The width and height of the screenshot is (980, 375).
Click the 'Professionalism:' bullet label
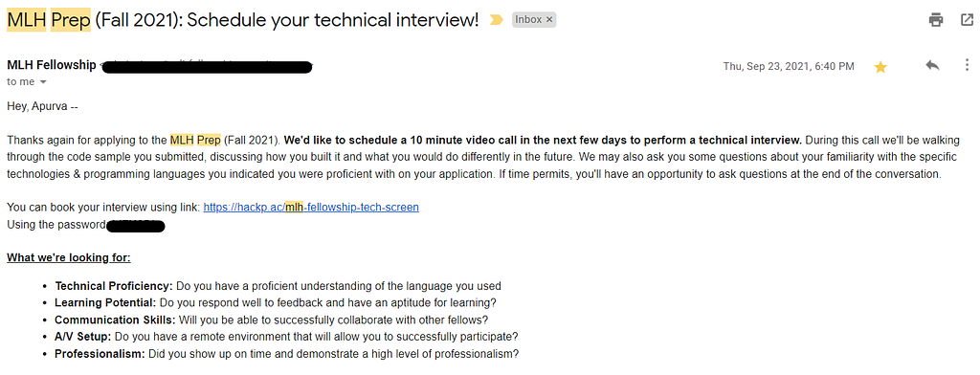[100, 354]
